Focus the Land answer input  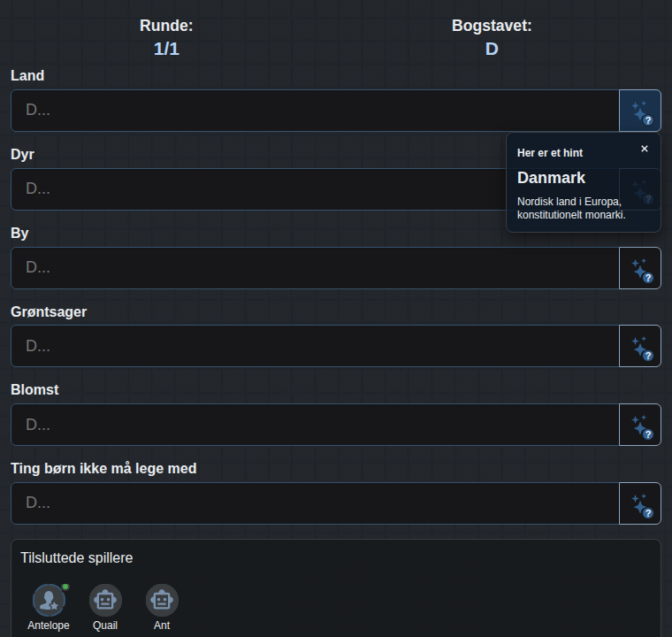pos(315,111)
